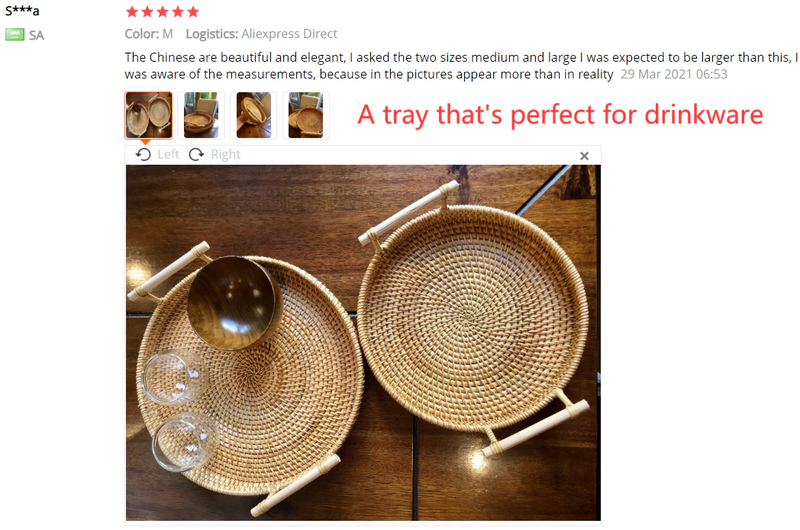Click the 'Left' rotate text label
Screen dimensions: 800x530
(168, 154)
